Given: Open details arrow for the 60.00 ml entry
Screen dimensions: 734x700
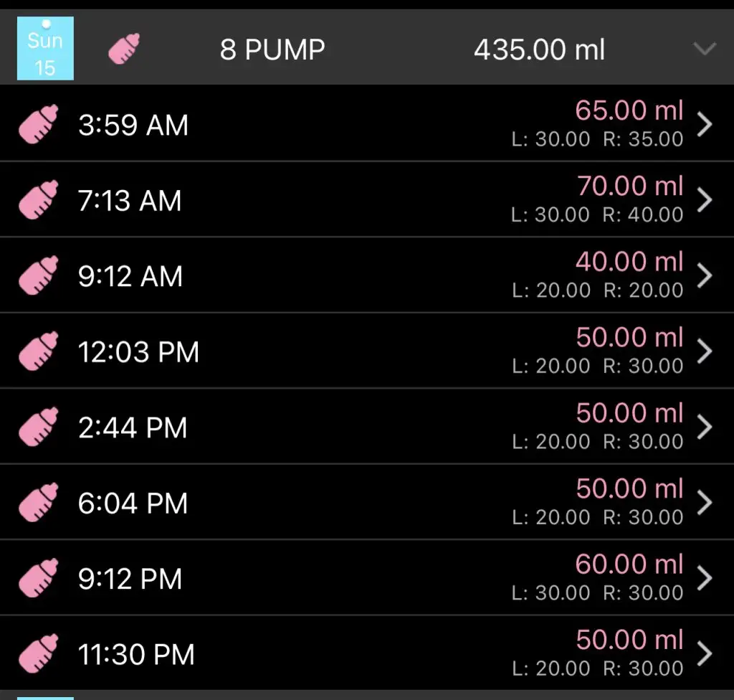Looking at the screenshot, I should [705, 577].
